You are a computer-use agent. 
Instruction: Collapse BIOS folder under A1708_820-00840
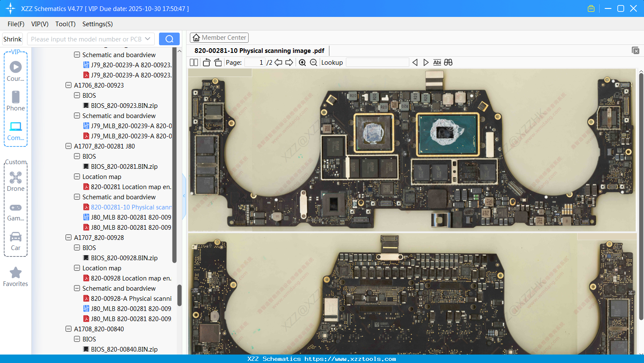(x=77, y=339)
